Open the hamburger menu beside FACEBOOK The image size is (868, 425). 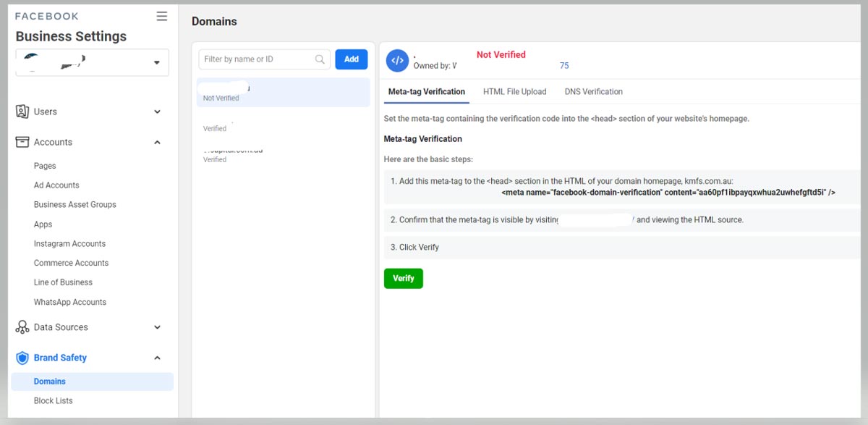162,16
